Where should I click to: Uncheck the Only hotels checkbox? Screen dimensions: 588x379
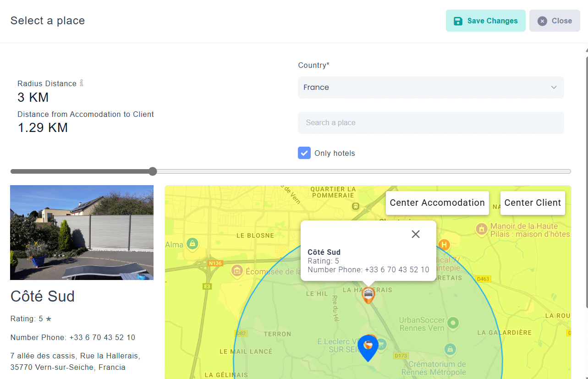pyautogui.click(x=304, y=153)
